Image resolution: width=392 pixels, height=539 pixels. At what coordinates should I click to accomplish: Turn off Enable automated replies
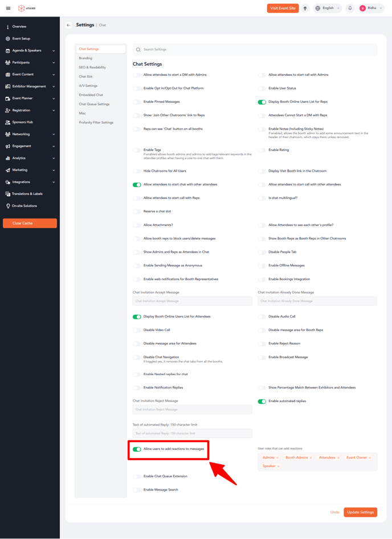pyautogui.click(x=262, y=402)
